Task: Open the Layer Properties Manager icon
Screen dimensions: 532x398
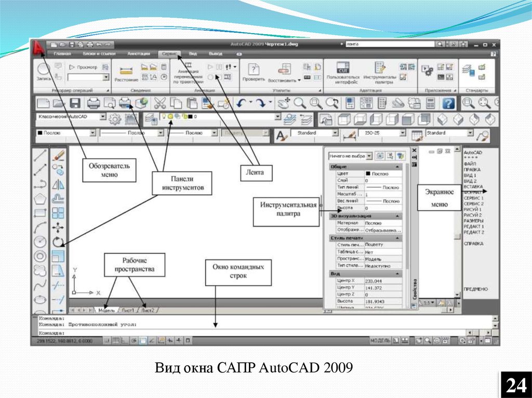Action: (x=150, y=119)
